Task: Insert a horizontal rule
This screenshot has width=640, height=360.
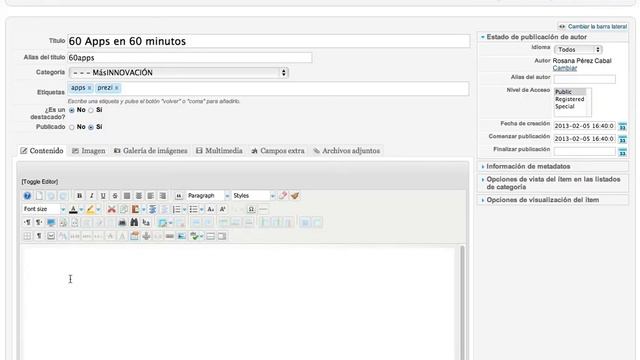Action: (263, 209)
